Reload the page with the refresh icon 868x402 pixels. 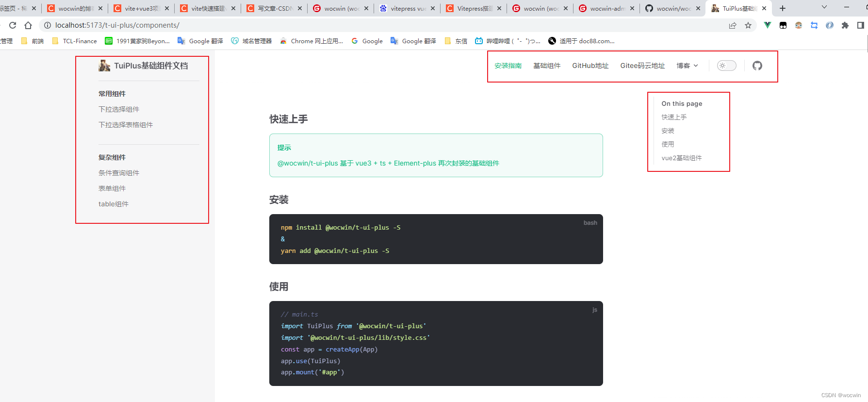pyautogui.click(x=13, y=25)
